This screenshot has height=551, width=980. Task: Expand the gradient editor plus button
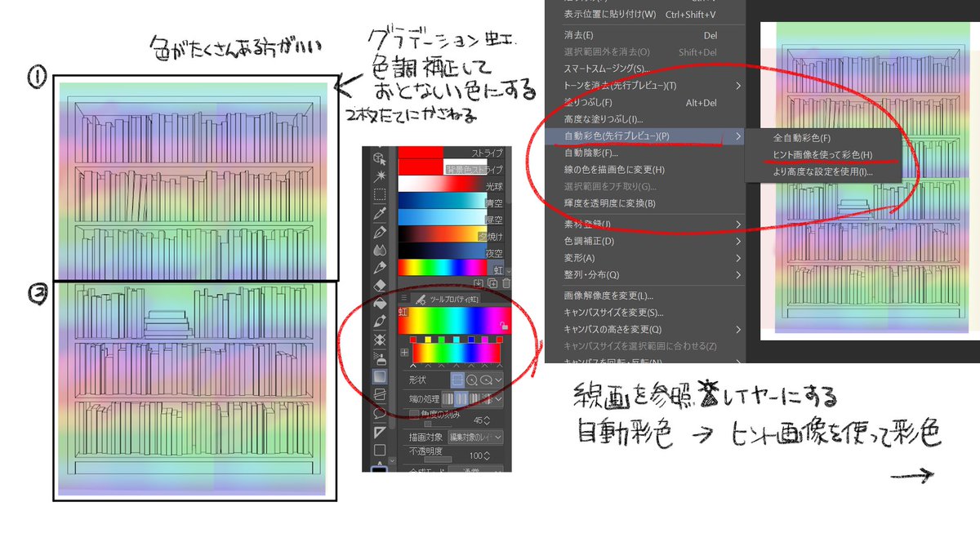(x=404, y=353)
